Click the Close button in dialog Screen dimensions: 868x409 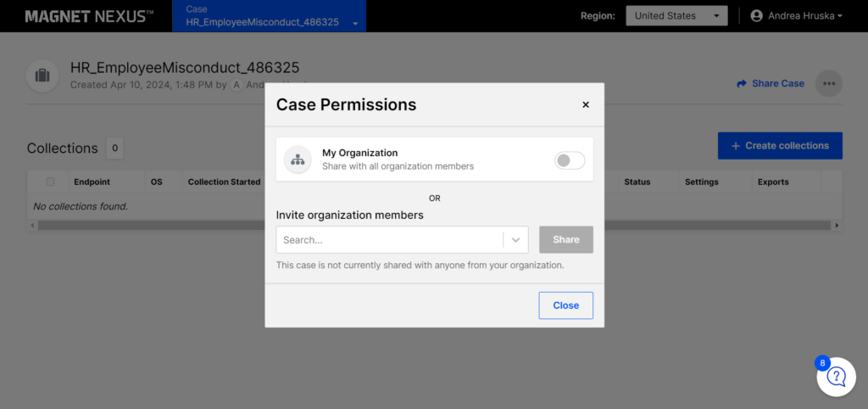(x=565, y=305)
